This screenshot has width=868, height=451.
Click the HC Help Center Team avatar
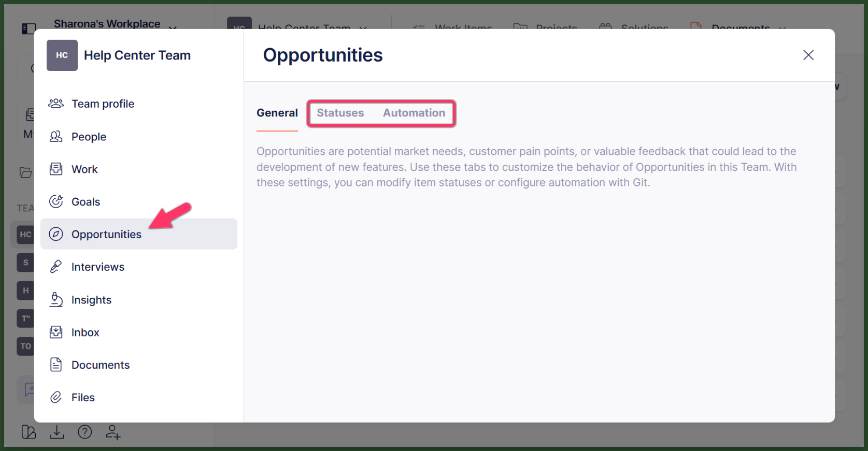[62, 55]
